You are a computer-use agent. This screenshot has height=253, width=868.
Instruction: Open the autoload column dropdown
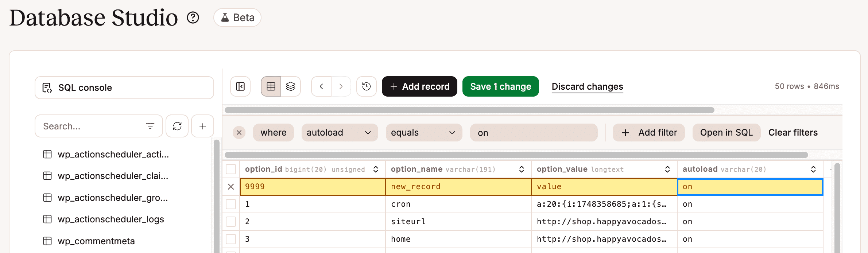pyautogui.click(x=340, y=133)
